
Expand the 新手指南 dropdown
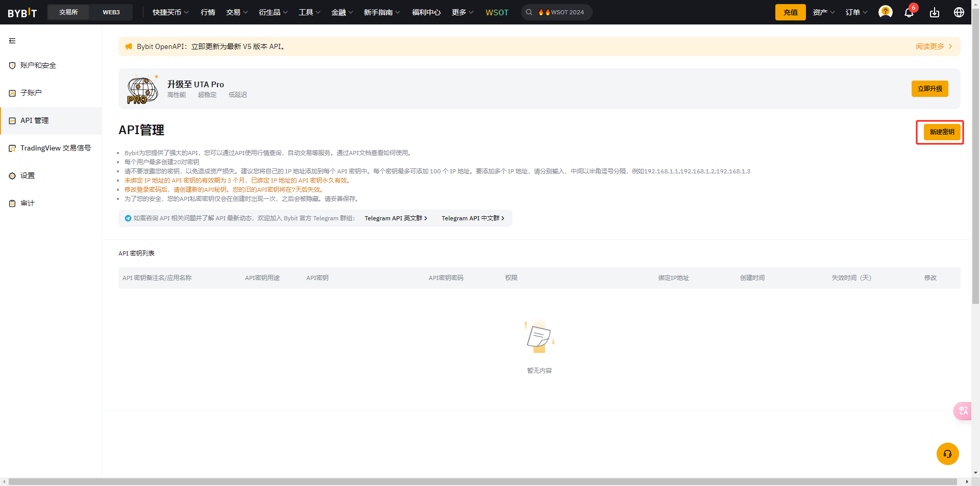[x=382, y=12]
